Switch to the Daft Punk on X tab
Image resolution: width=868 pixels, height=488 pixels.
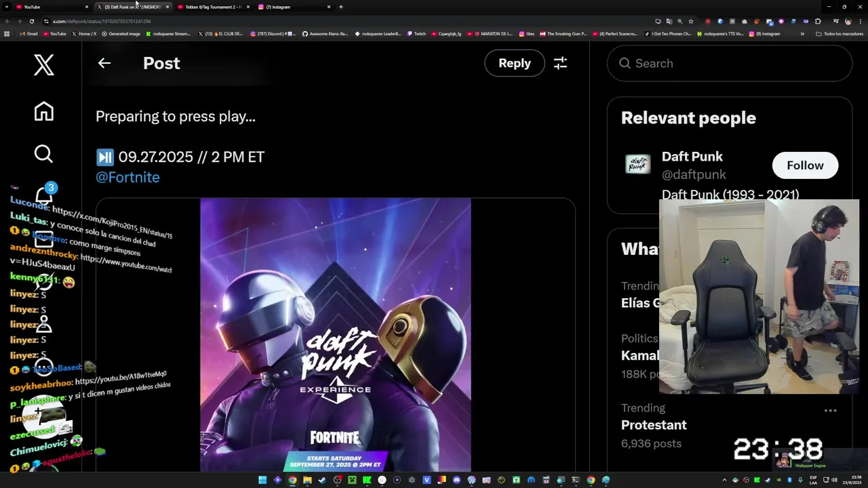click(x=132, y=7)
